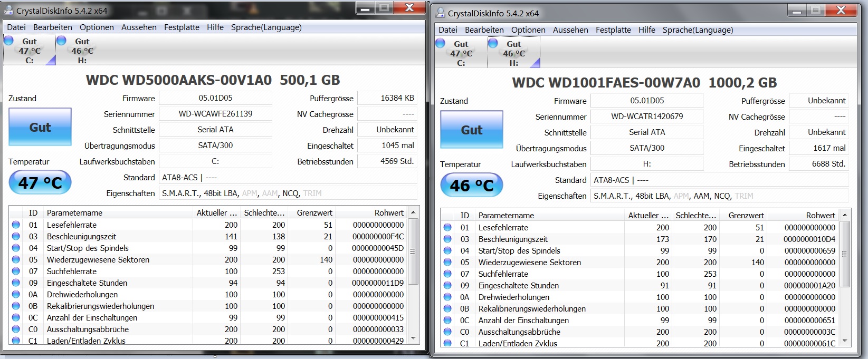Open Hilfe menu in left window

[215, 27]
